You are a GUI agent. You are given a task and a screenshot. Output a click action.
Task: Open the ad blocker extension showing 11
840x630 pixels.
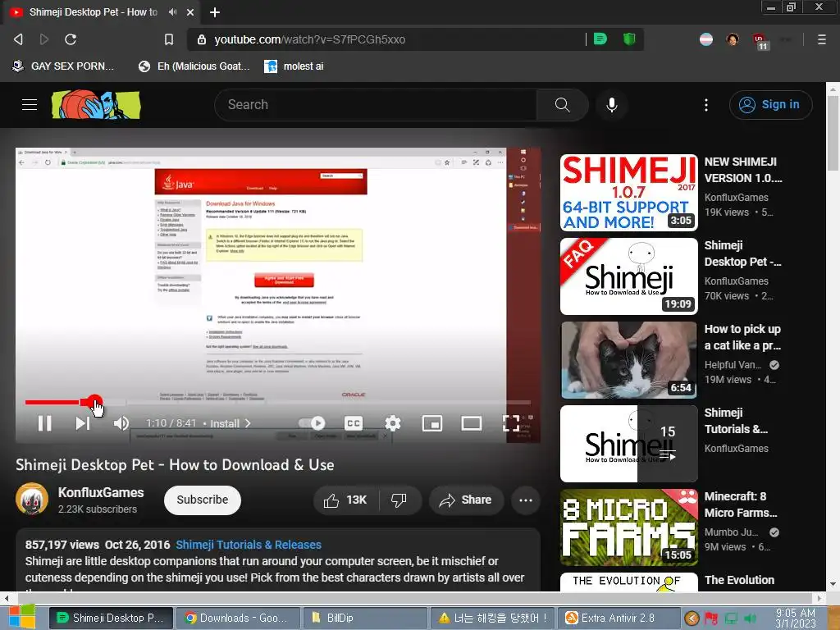click(x=760, y=41)
